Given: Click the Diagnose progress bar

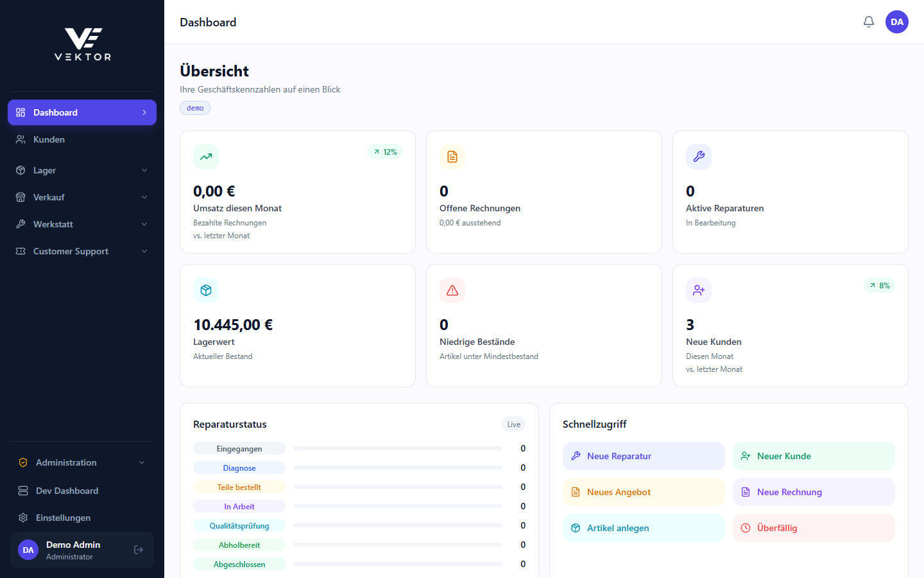Looking at the screenshot, I should point(398,468).
